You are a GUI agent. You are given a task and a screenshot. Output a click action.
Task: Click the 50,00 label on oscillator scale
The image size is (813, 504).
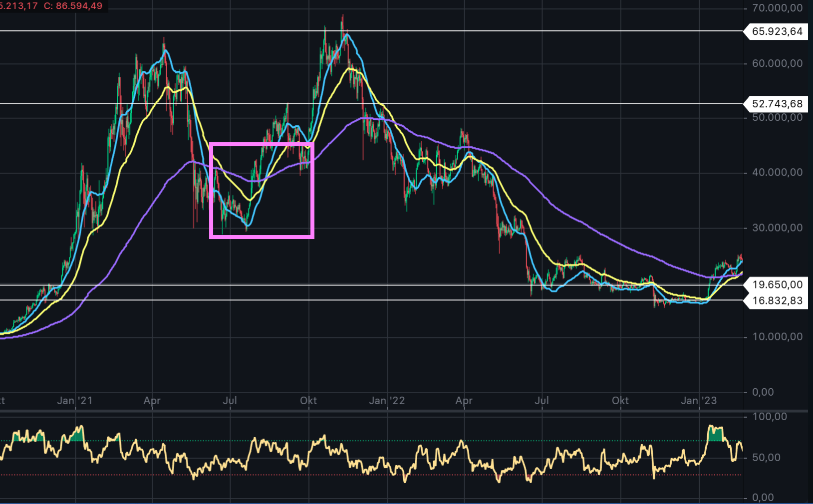pyautogui.click(x=766, y=458)
